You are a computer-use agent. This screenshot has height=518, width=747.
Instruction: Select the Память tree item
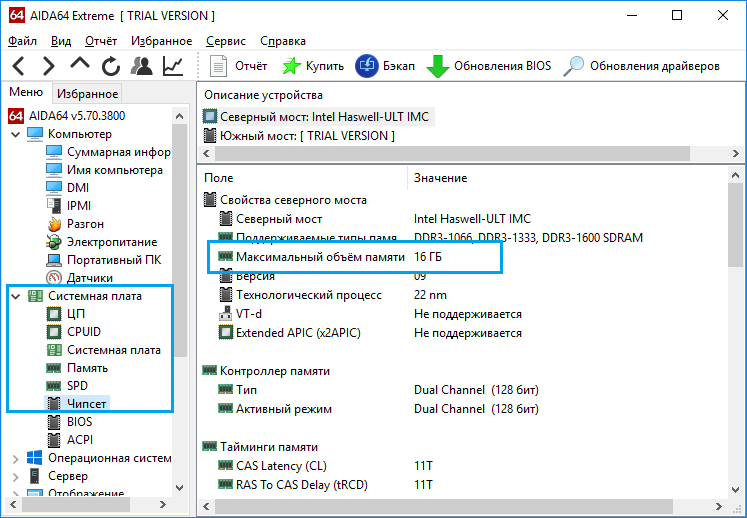77,368
